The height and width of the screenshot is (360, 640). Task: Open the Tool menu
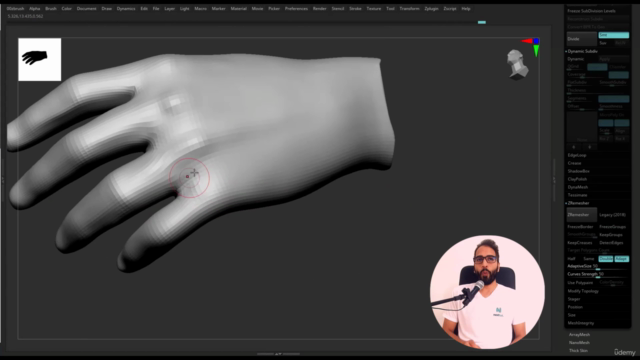(x=390, y=9)
